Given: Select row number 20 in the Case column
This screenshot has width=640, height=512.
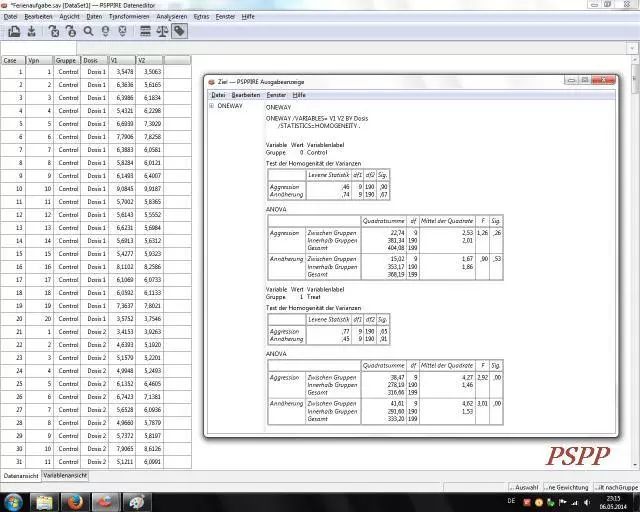Looking at the screenshot, I should [x=13, y=319].
